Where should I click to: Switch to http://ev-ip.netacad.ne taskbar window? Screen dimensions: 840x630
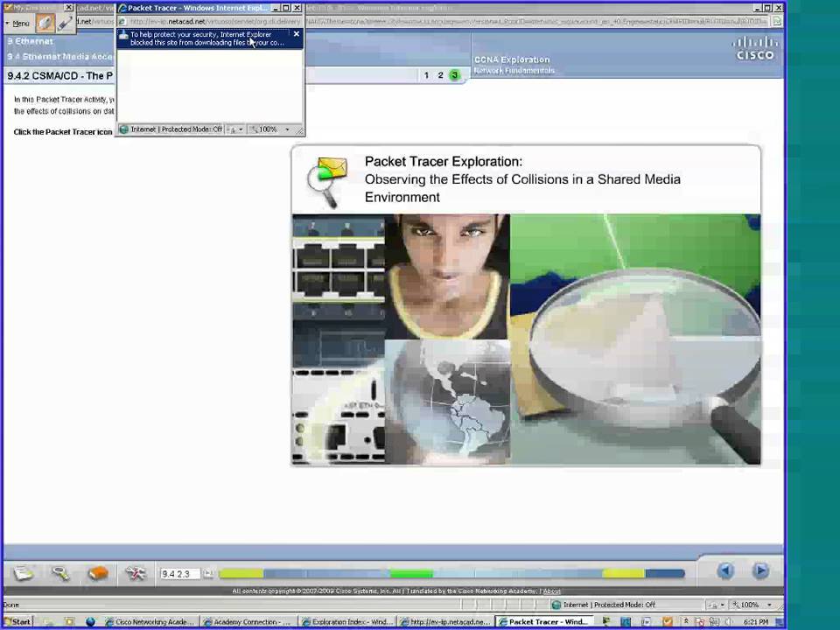[x=445, y=622]
